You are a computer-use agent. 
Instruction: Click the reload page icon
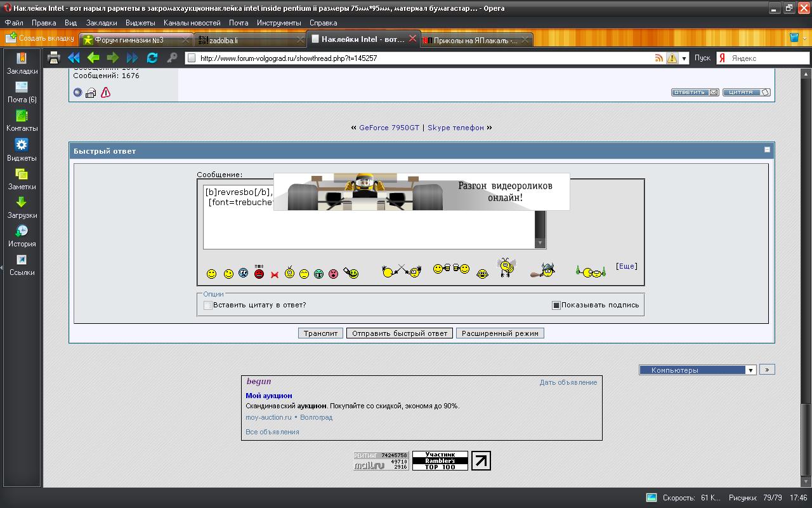(x=152, y=58)
